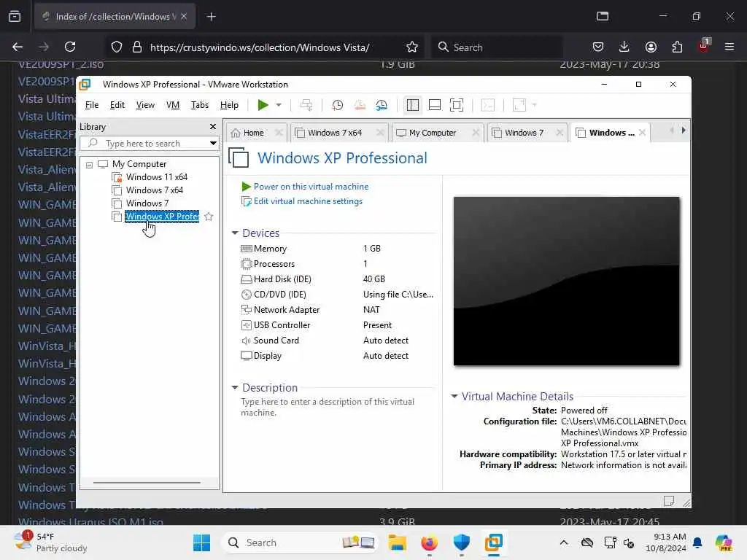Image resolution: width=747 pixels, height=560 pixels.
Task: Open the library search dropdown arrow
Action: pyautogui.click(x=213, y=144)
